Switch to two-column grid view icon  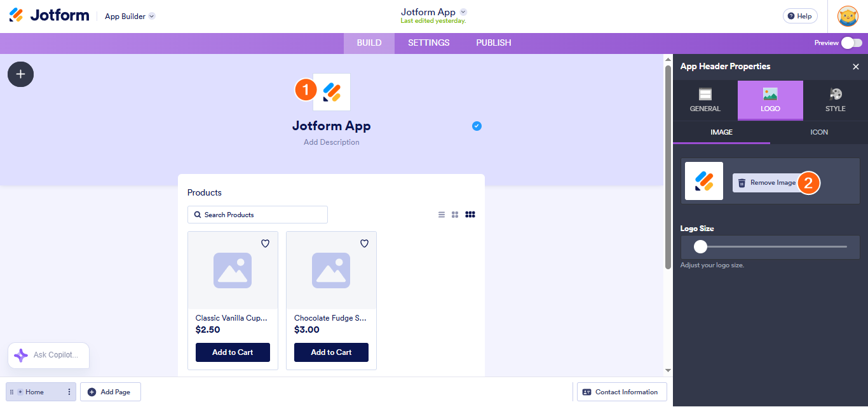point(455,215)
